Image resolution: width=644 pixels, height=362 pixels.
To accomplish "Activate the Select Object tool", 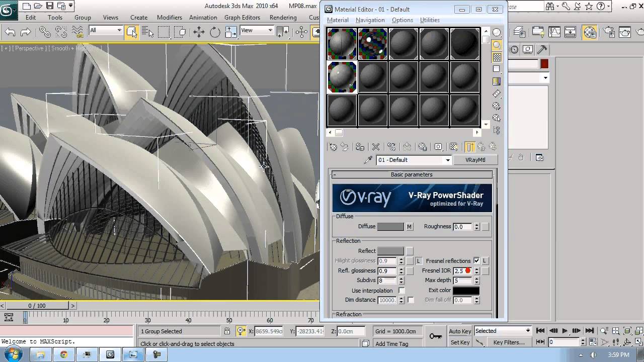I will coord(132,32).
